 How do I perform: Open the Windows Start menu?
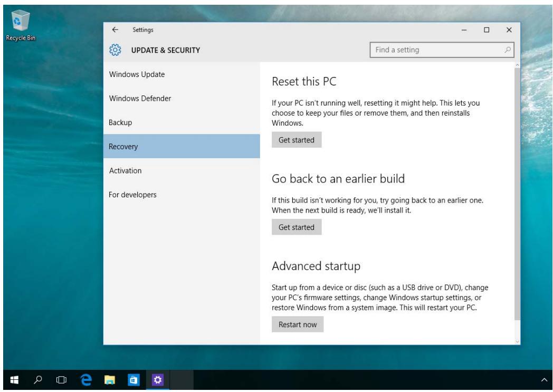[12, 379]
